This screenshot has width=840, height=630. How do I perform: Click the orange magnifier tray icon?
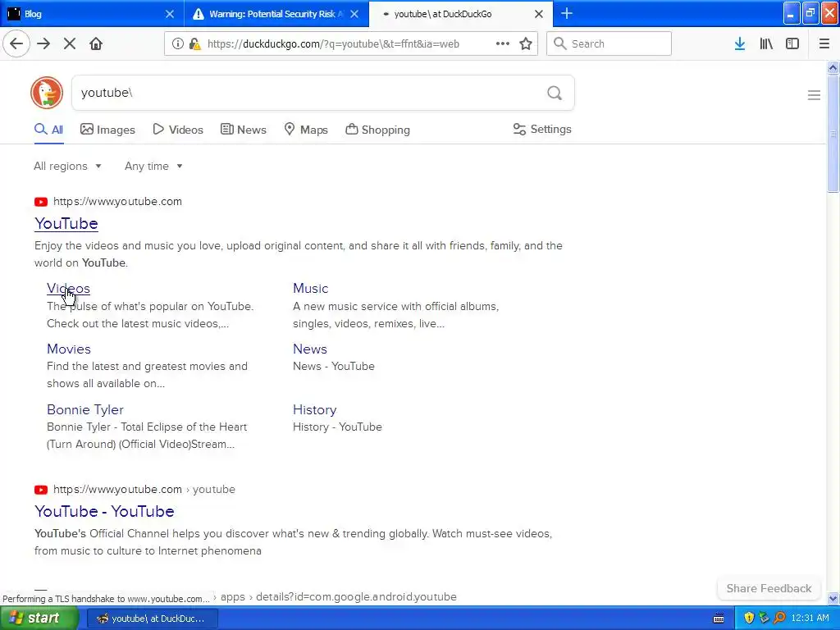[x=779, y=618]
